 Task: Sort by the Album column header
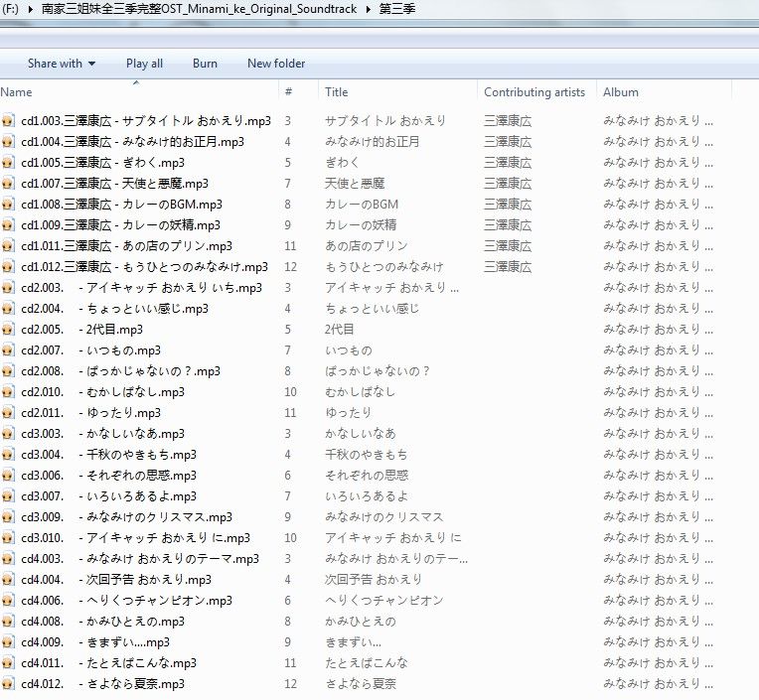click(x=621, y=92)
